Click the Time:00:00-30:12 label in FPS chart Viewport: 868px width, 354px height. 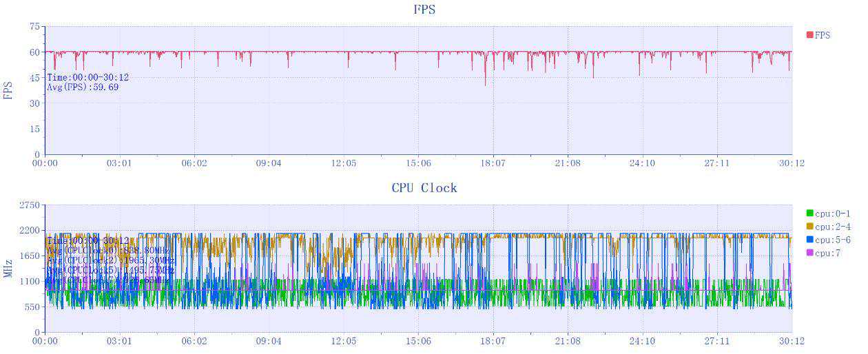point(87,78)
